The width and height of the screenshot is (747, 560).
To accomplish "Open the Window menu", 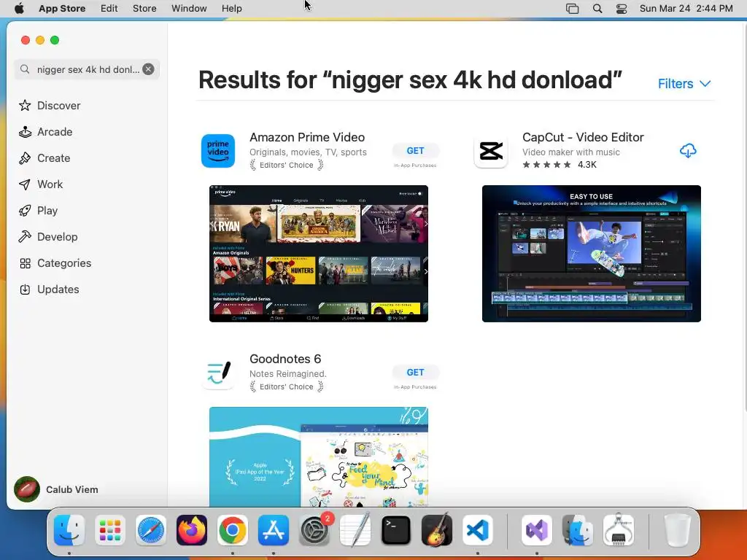I will [189, 9].
